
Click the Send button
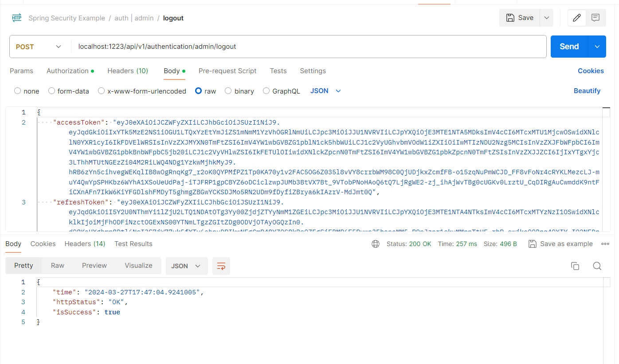click(569, 47)
